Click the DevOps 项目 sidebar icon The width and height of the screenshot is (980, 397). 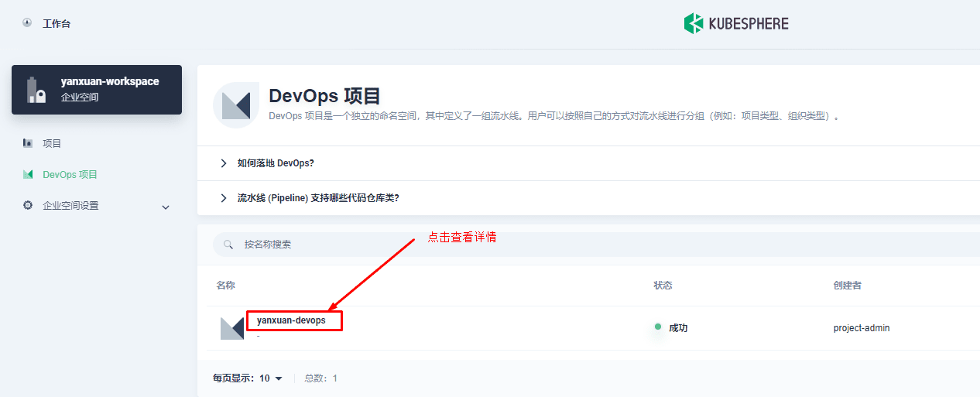pyautogui.click(x=28, y=175)
